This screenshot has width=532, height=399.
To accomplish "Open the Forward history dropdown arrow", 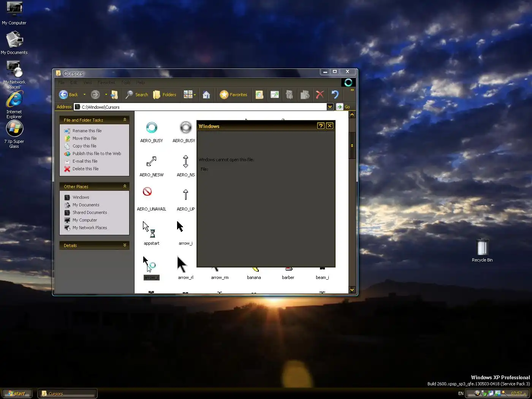I will 106,95.
